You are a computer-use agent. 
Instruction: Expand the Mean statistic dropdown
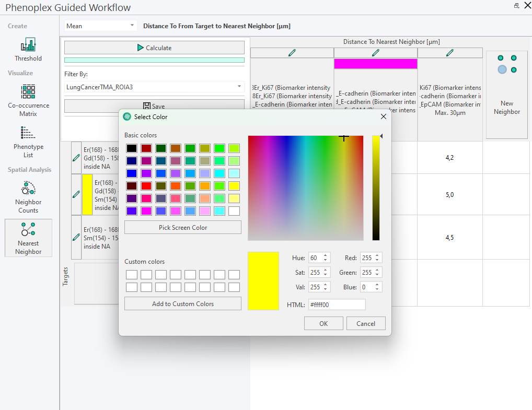pyautogui.click(x=132, y=26)
